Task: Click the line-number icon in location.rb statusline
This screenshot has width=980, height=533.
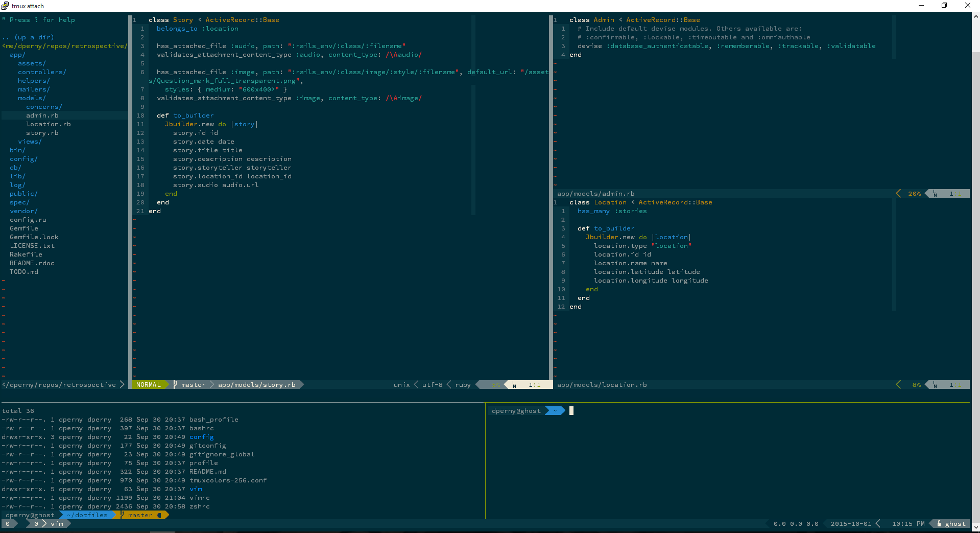Action: (935, 385)
